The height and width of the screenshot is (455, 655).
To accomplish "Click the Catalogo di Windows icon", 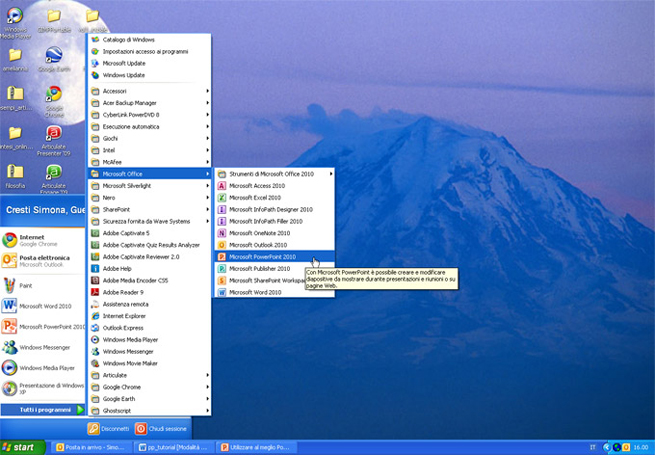I will coord(95,39).
